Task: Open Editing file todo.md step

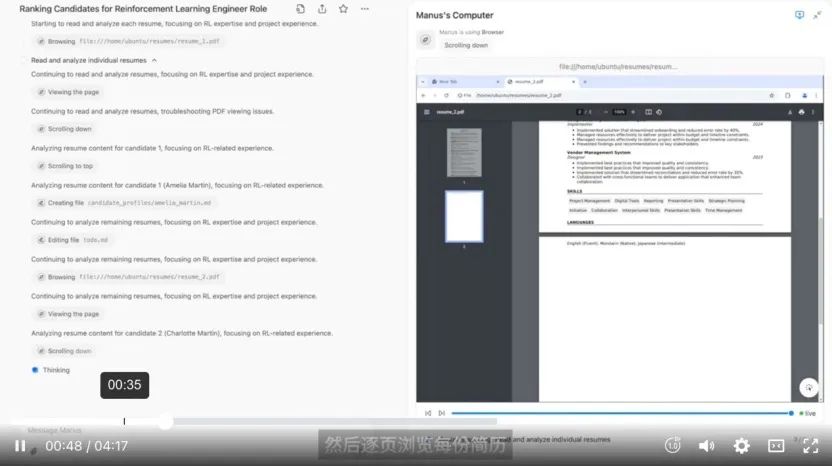Action: click(x=77, y=240)
